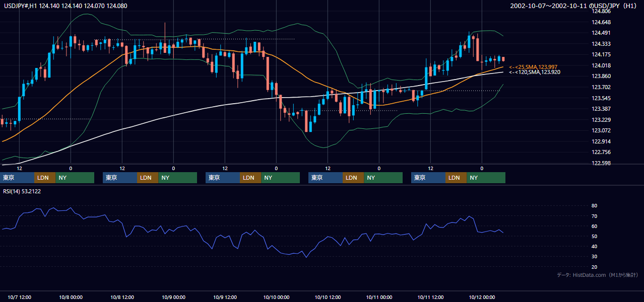
Task: Click the 10/8 12:00 date label
Action: pyautogui.click(x=122, y=297)
